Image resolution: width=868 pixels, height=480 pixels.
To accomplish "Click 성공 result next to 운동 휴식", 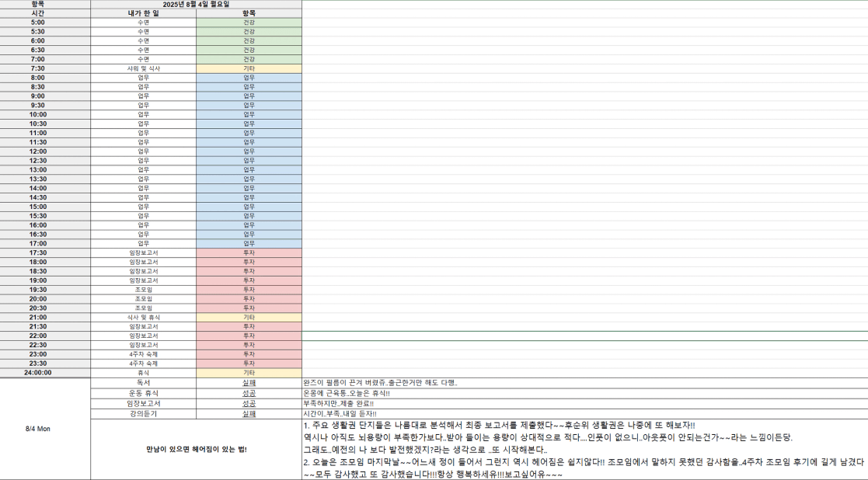I will pyautogui.click(x=249, y=393).
